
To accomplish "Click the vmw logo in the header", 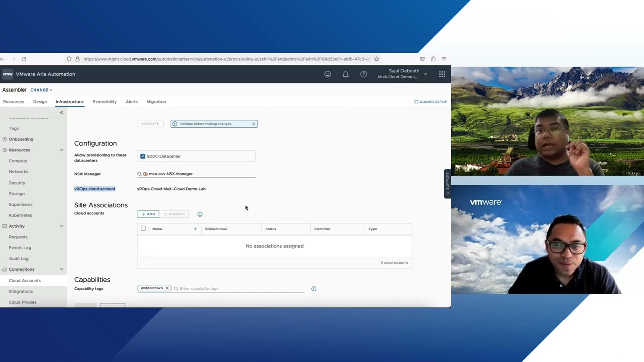I will (7, 74).
